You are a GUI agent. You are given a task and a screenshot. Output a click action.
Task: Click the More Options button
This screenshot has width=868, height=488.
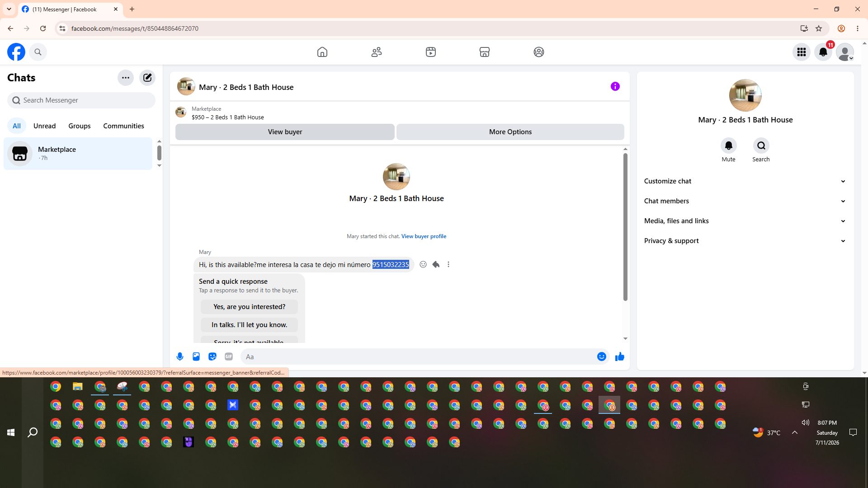(510, 132)
